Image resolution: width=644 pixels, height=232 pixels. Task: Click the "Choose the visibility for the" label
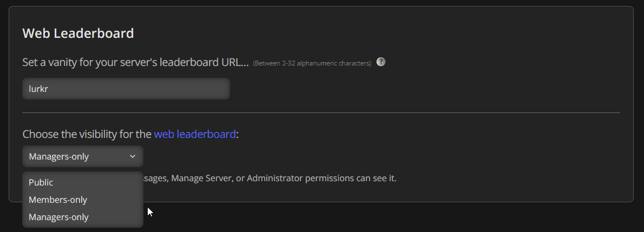click(x=87, y=134)
